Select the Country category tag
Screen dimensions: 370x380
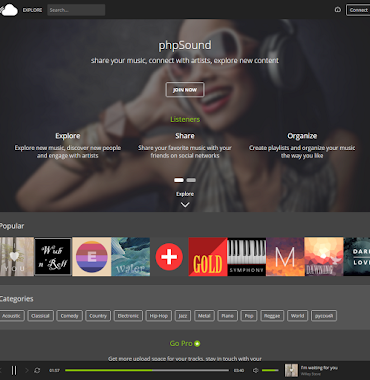[x=98, y=316]
